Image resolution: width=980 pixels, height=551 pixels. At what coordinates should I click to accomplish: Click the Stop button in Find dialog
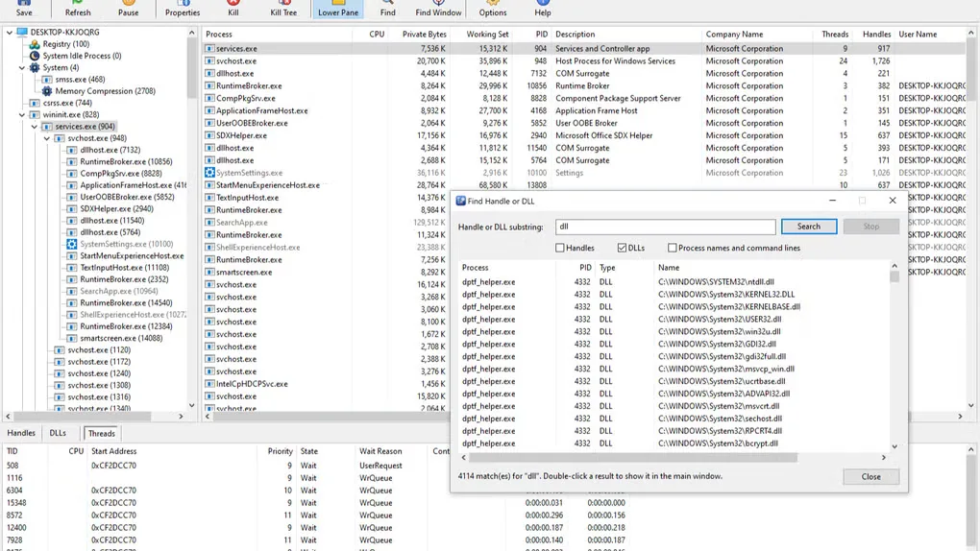(871, 227)
